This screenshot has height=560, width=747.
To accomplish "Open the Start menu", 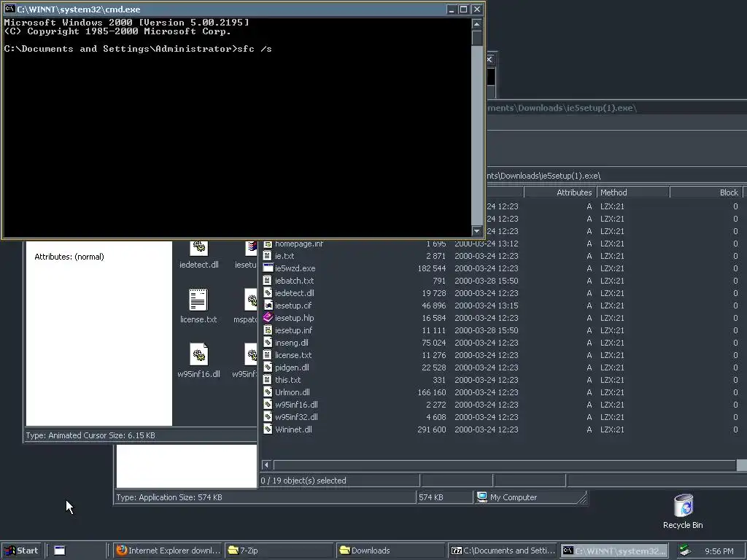I will [22, 551].
